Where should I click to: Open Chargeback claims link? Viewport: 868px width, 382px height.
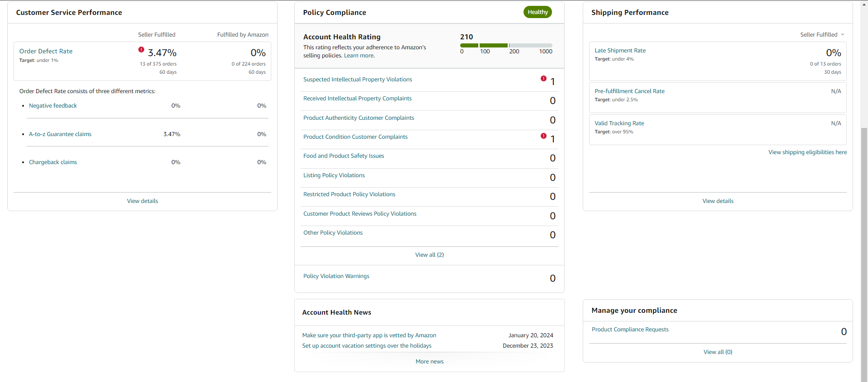point(53,162)
